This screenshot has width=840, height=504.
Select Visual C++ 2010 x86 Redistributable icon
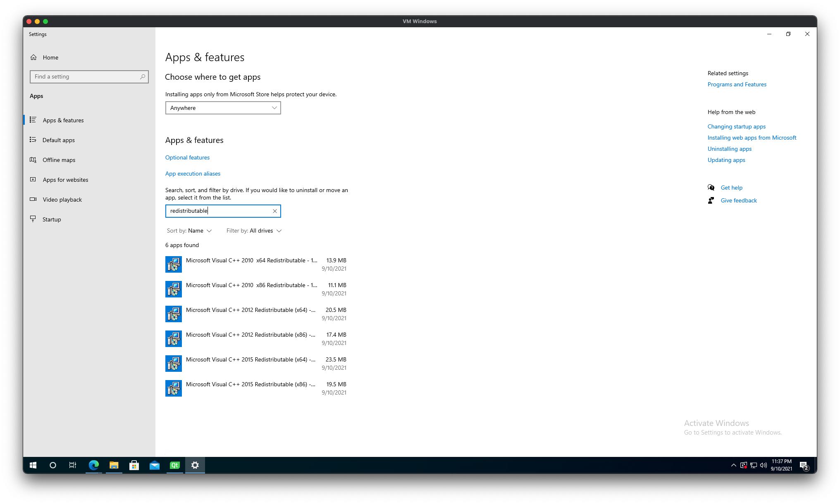[174, 289]
